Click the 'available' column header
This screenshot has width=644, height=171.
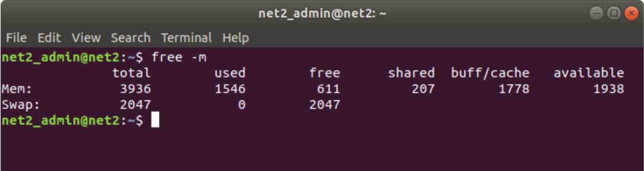(x=588, y=73)
